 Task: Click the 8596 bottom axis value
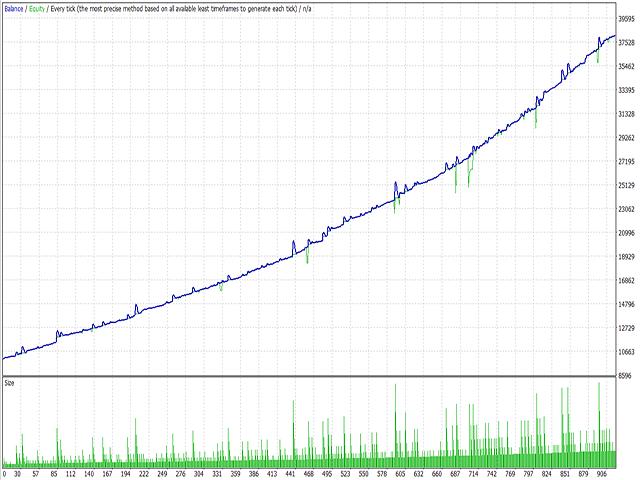[625, 376]
